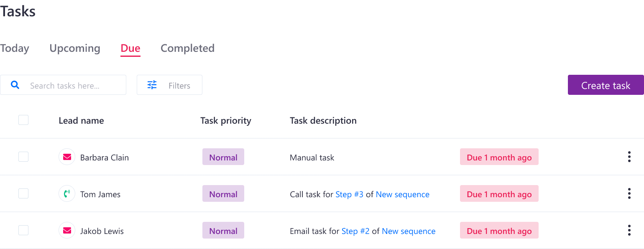Click the Search tasks here field
Image resolution: width=644 pixels, height=249 pixels.
[63, 85]
